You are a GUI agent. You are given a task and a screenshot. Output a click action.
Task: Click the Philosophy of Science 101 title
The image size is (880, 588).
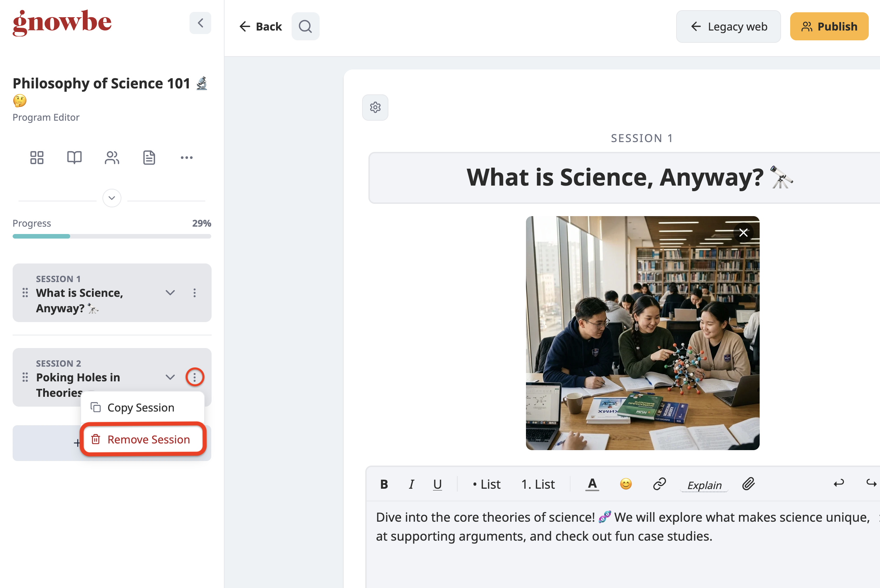point(110,91)
